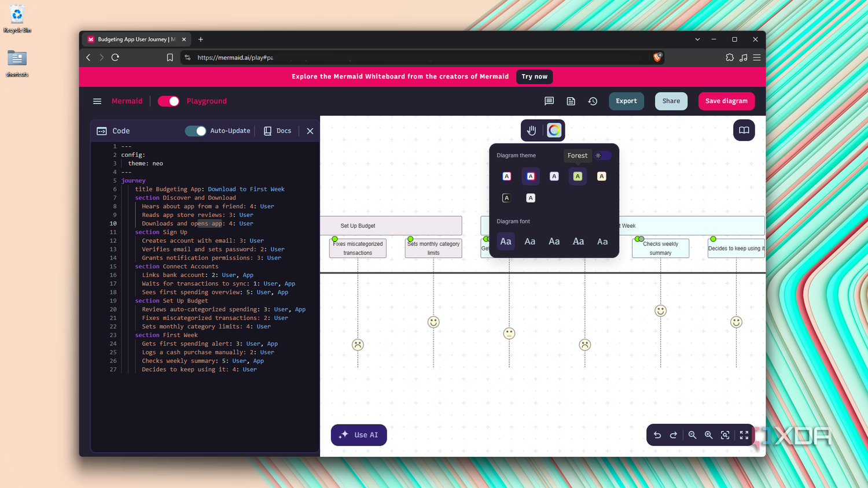Choose the cream-colored theme swatch
Viewport: 868px width, 488px height.
[x=602, y=176]
